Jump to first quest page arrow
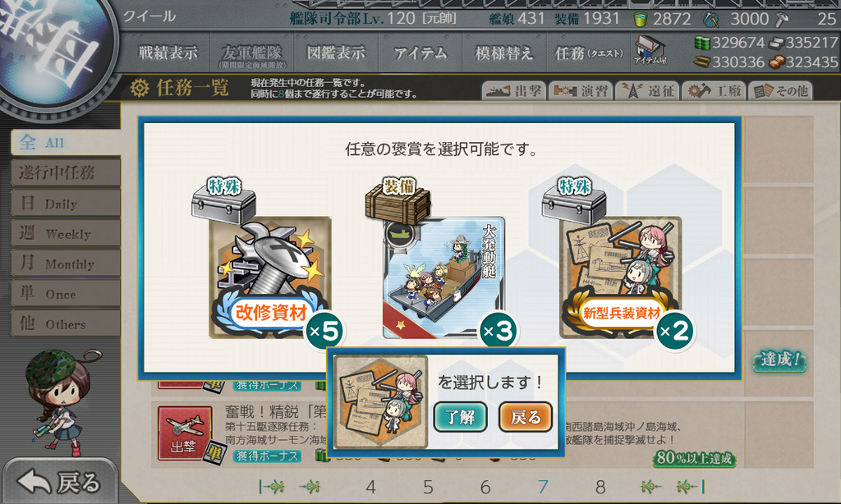Image resolution: width=841 pixels, height=504 pixels. coord(271,487)
